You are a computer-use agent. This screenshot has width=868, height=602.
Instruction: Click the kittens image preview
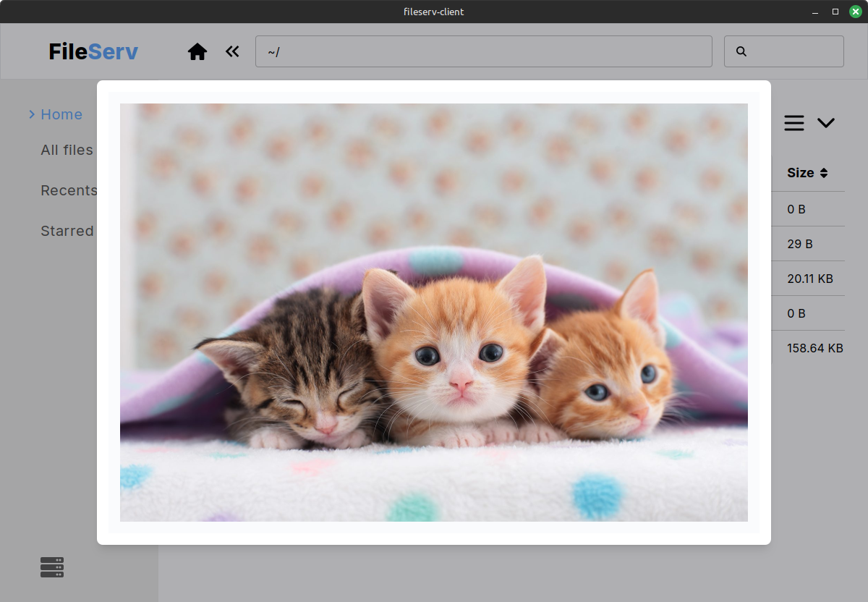coord(434,312)
